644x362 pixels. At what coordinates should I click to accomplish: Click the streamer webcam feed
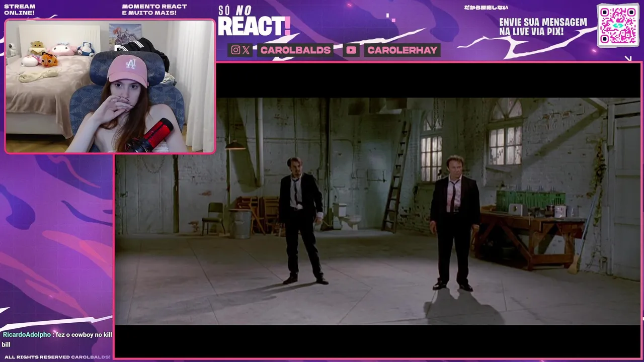110,86
